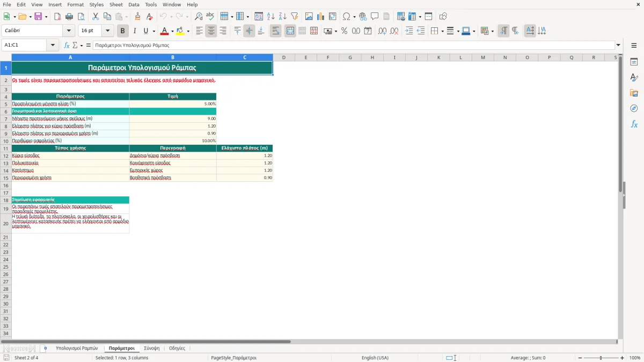Open the Name Box dropdown arrow
The image size is (644, 362).
point(53,45)
